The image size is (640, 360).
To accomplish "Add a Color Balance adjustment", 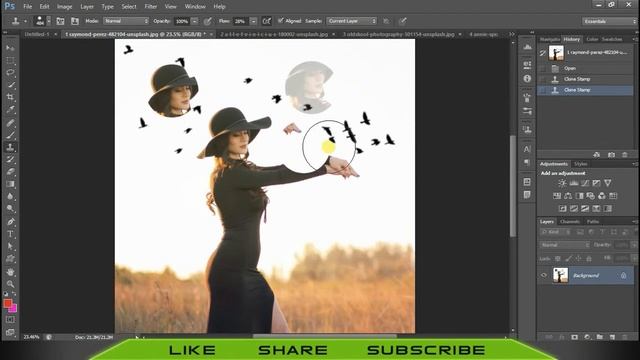I will pyautogui.click(x=568, y=196).
